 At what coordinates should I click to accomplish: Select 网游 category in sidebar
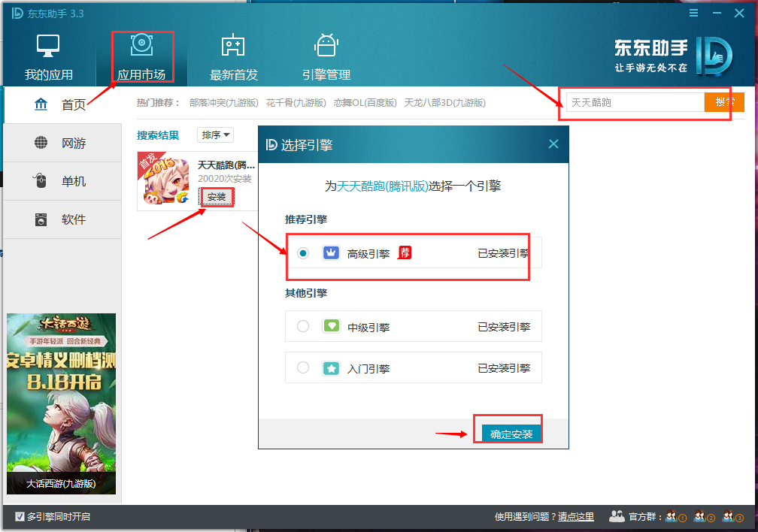[62, 143]
